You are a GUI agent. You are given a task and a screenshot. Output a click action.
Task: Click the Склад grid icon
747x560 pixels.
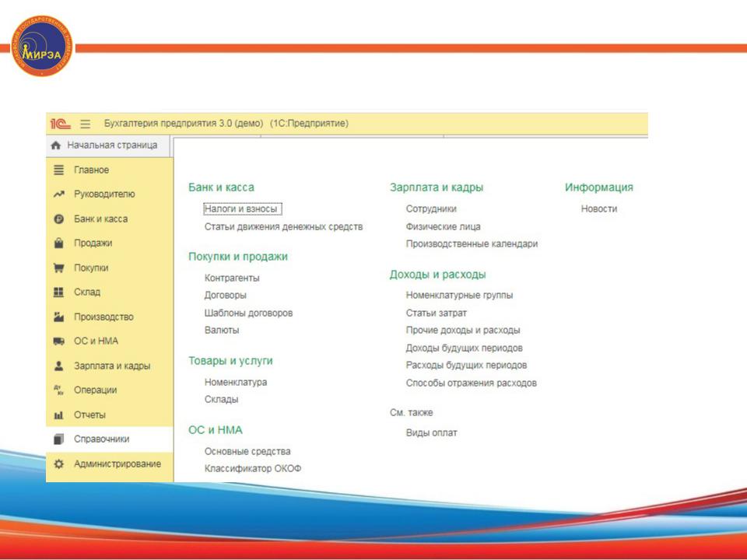pos(58,292)
